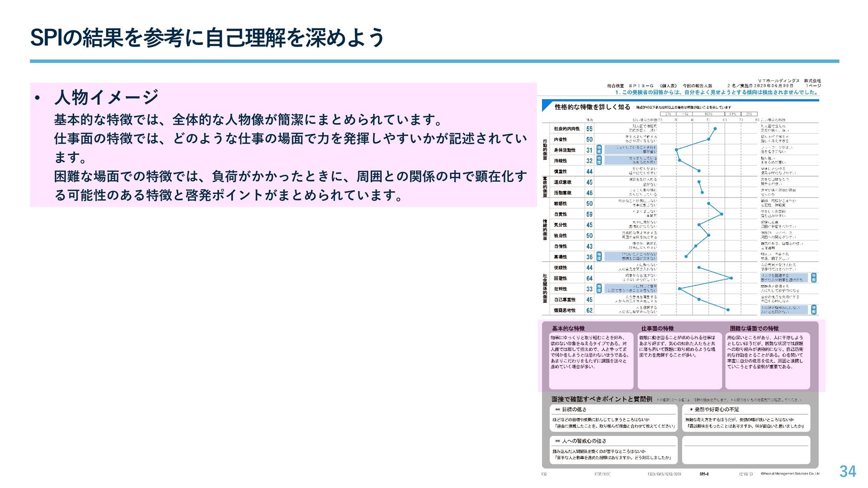
Task: Click the 身体活動性 data point on chart
Action: (x=676, y=150)
